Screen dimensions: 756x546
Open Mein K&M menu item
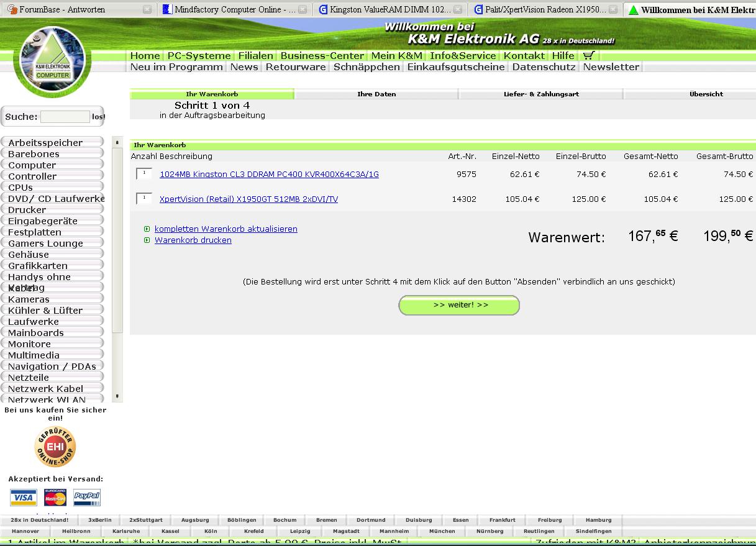coord(396,55)
